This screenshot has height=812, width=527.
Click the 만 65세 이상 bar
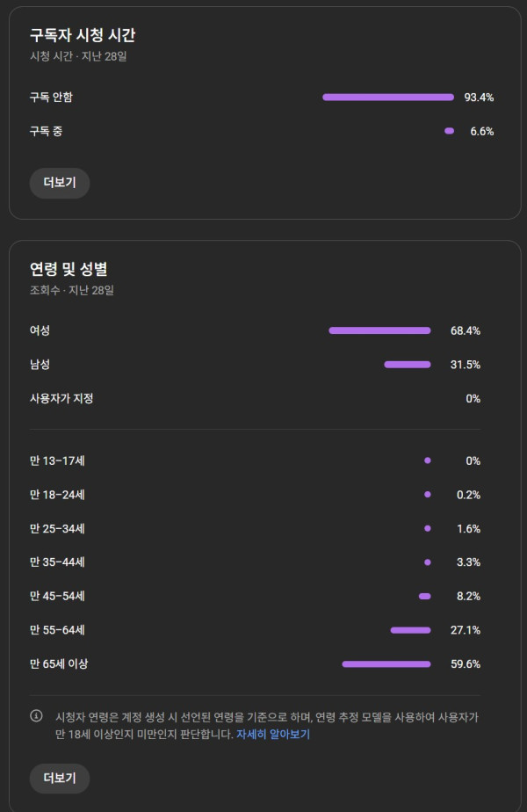(386, 664)
